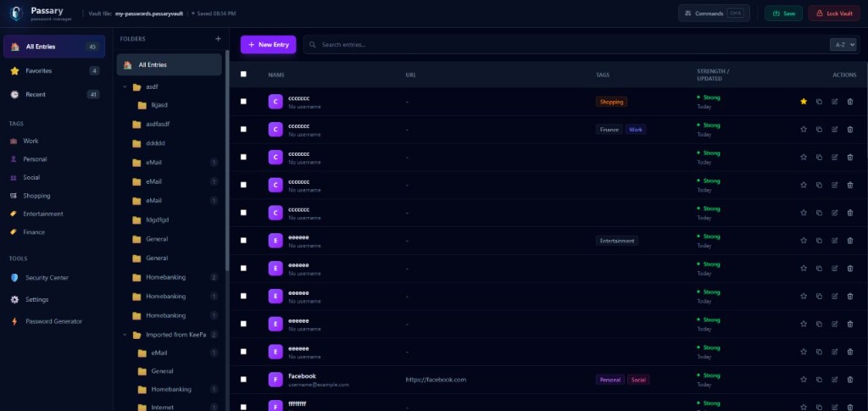The width and height of the screenshot is (868, 411).
Task: Tick the select-all checkbox in table header
Action: point(243,74)
